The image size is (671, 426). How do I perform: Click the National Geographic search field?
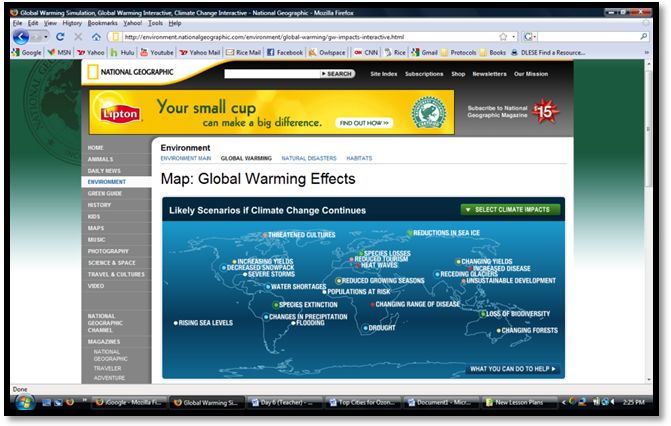pos(272,74)
